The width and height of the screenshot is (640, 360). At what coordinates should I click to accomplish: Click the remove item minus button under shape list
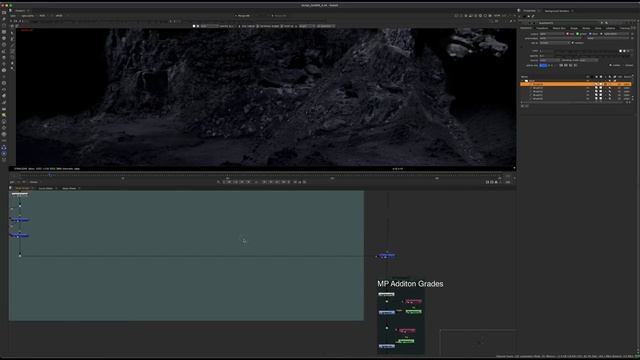pos(527,106)
